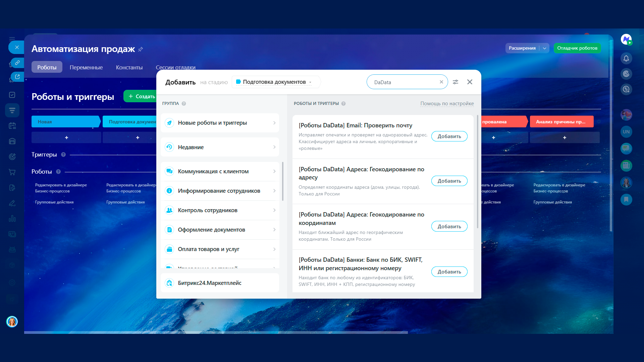
Task: Add the Email: Проверить почту robot
Action: [x=449, y=136]
